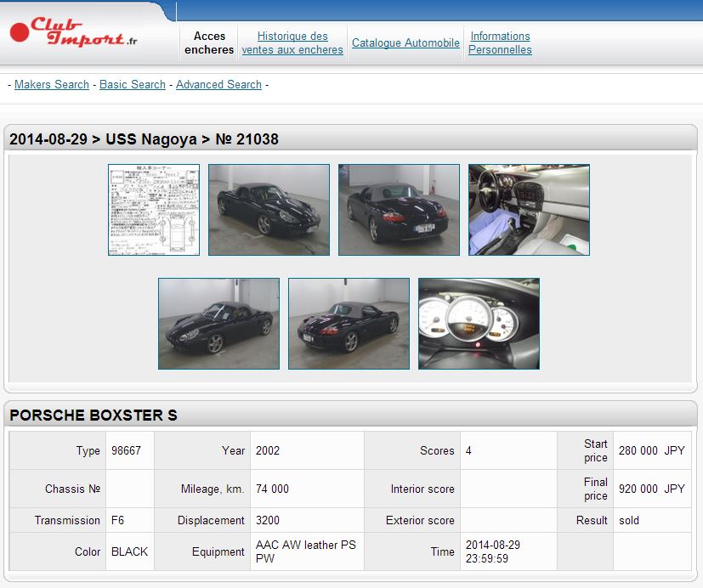
Task: Click the Transmission label
Action: [67, 520]
